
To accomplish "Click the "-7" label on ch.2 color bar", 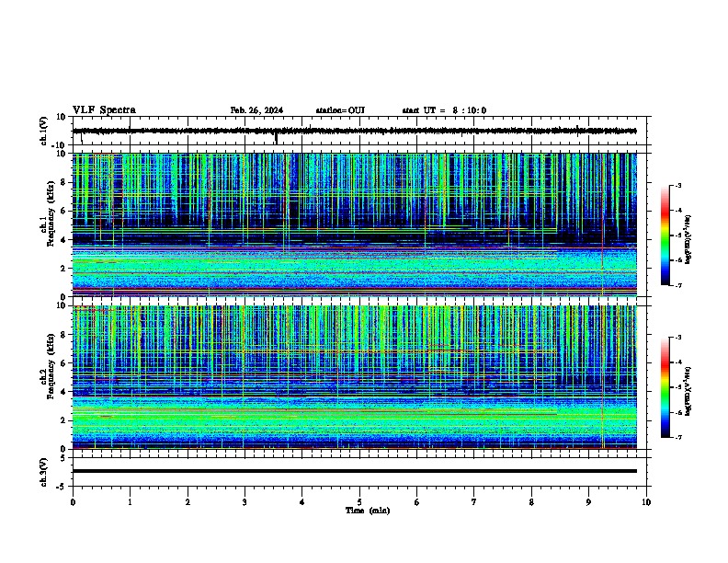I will (x=677, y=437).
